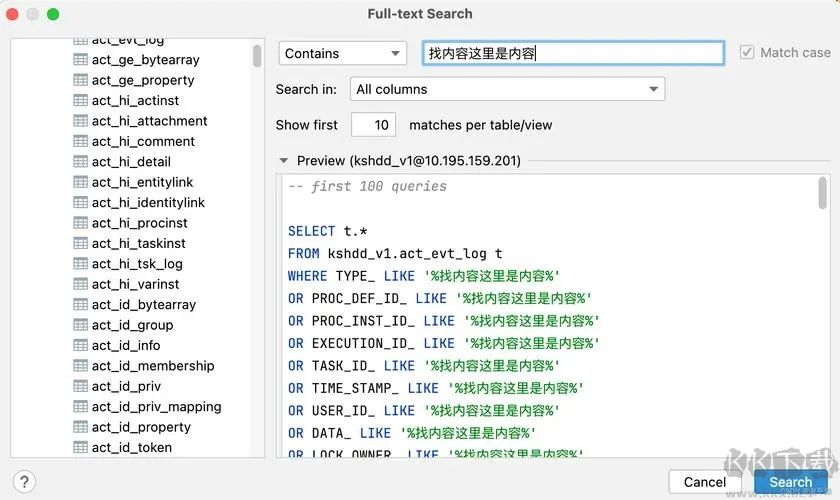Click table icon beside act_id_priv

click(80, 386)
